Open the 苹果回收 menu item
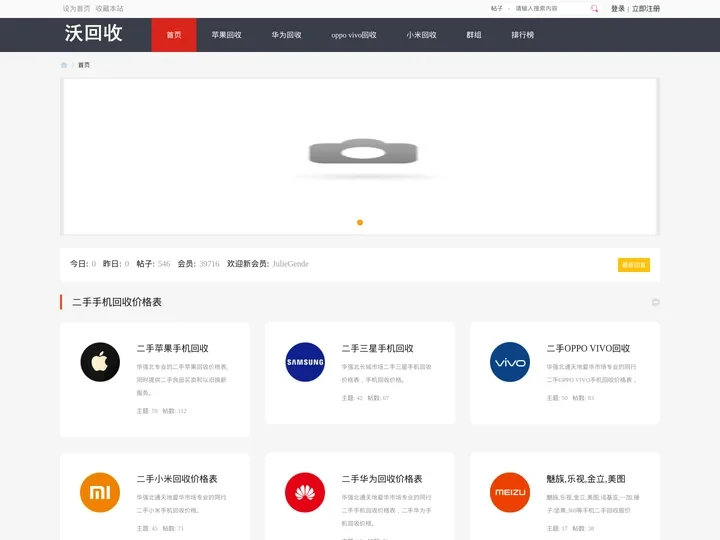720x540 pixels. pos(226,35)
